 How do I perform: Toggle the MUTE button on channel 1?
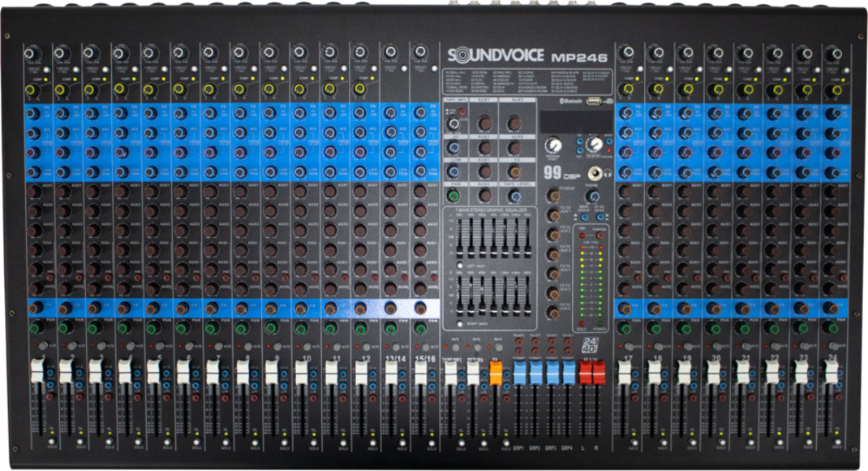coord(43,346)
